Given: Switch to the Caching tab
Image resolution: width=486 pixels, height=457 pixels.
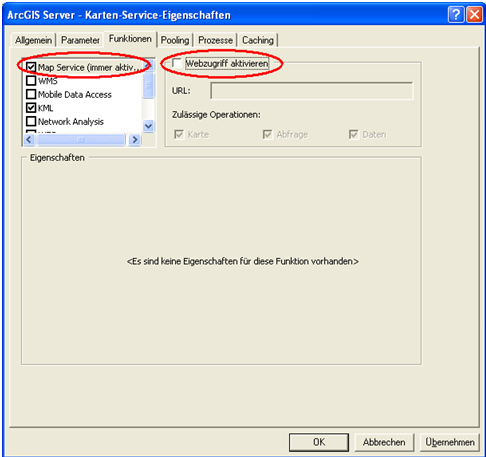Looking at the screenshot, I should [258, 40].
